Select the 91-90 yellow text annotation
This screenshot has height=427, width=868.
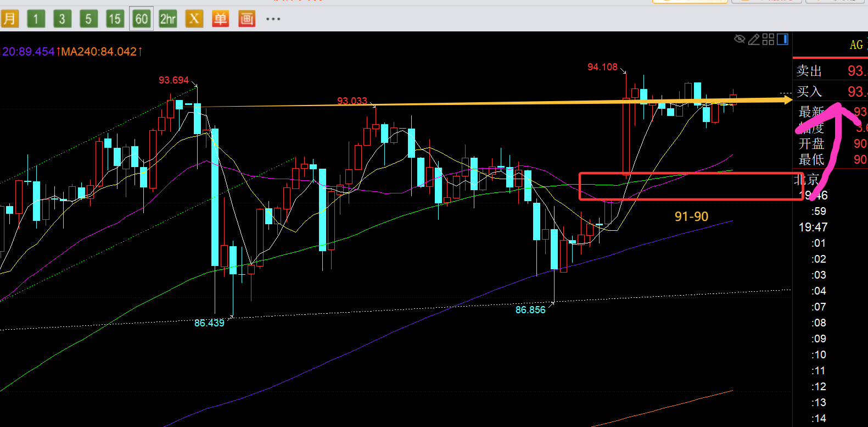[691, 217]
